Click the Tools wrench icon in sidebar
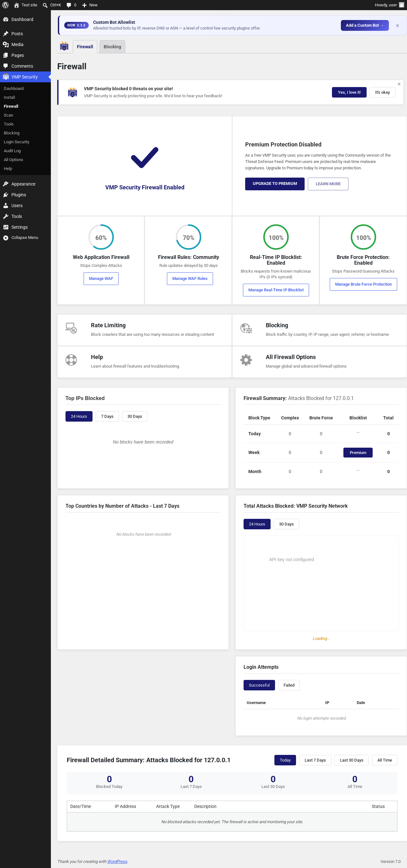 coord(6,216)
